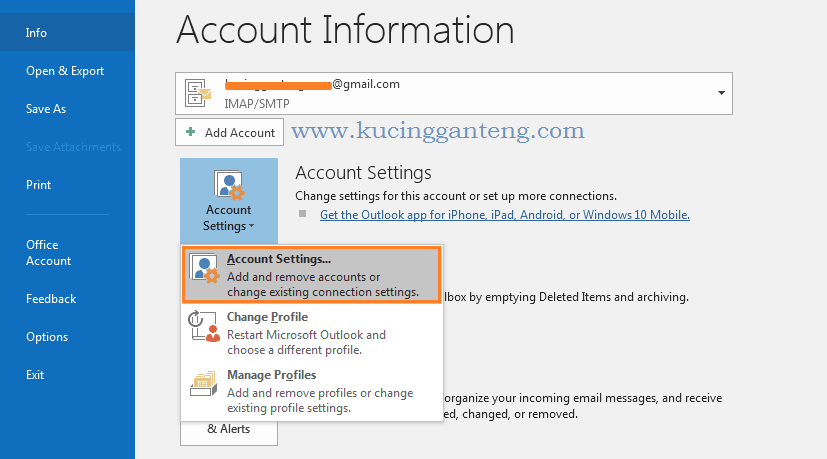The height and width of the screenshot is (459, 827).
Task: Open Feedback in the sidebar
Action: click(51, 299)
